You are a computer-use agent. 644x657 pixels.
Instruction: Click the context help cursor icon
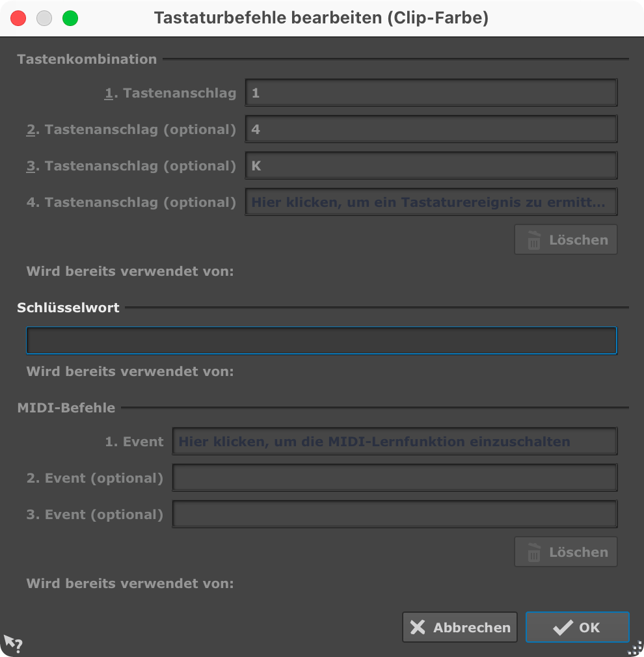tap(13, 643)
